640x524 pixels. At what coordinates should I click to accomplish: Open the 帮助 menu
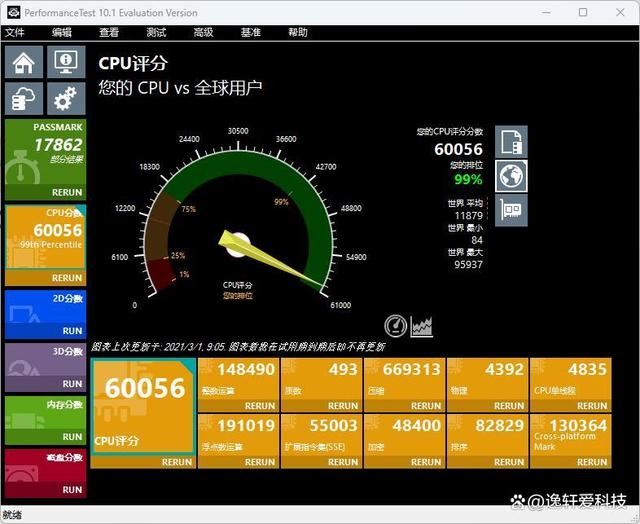[298, 32]
